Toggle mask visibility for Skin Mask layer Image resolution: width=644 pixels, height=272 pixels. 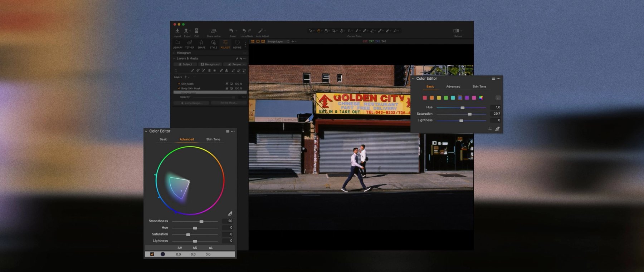coord(227,84)
